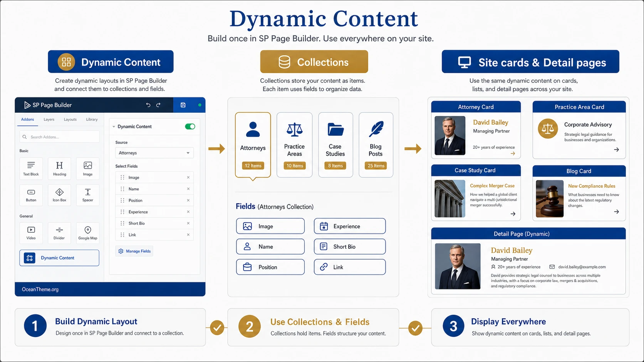The height and width of the screenshot is (362, 644).
Task: Switch to the Layers tab
Action: click(x=49, y=119)
